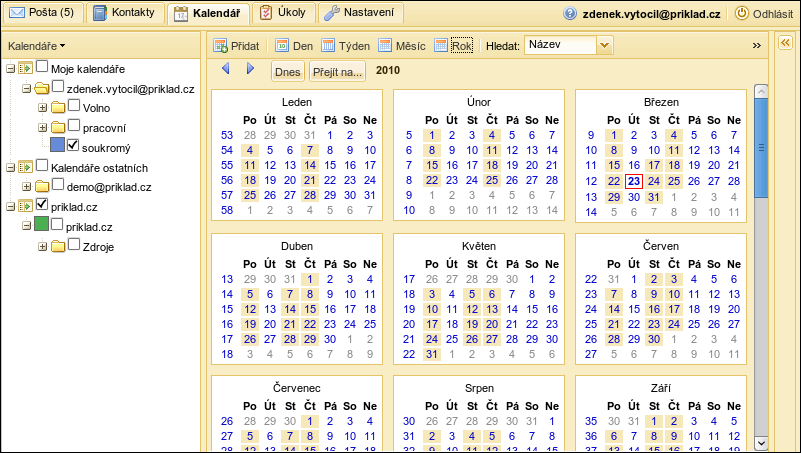Click the help question mark icon
The width and height of the screenshot is (801, 453).
point(570,14)
